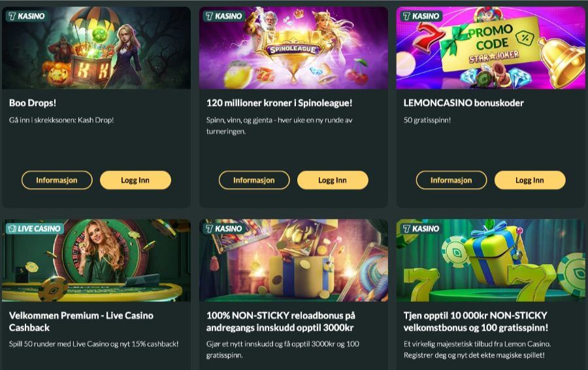This screenshot has width=588, height=370.
Task: Open the green gift box welcome banner
Action: click(491, 260)
